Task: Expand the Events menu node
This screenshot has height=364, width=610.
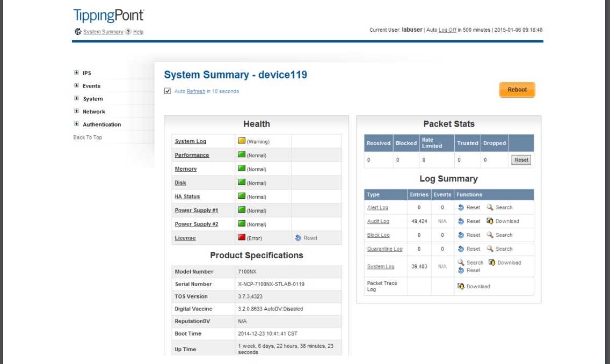Action: pos(76,85)
